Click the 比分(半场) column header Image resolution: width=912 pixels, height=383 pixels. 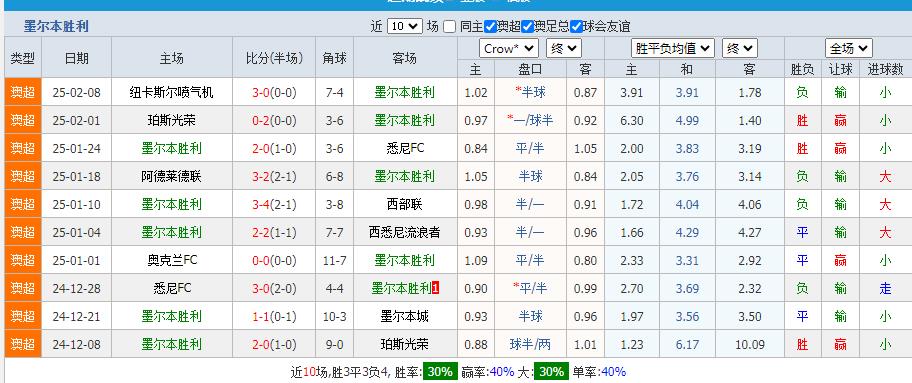275,58
